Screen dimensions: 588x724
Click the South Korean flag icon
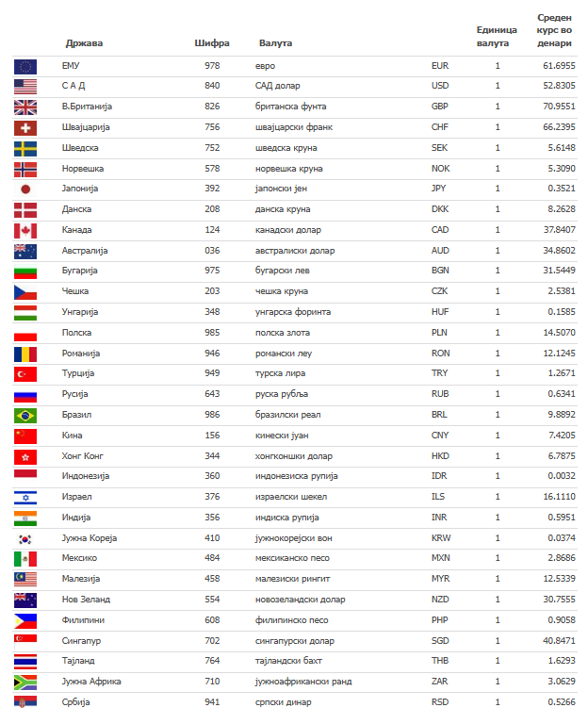click(x=25, y=538)
